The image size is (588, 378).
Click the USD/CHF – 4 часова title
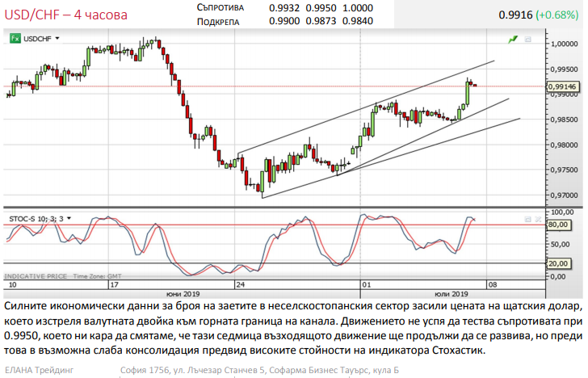click(x=65, y=15)
